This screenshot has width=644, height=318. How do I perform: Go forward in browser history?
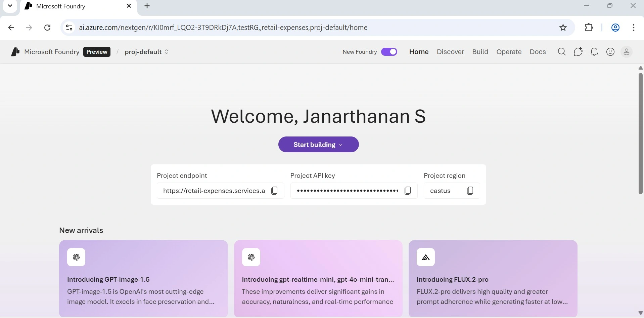pos(29,28)
